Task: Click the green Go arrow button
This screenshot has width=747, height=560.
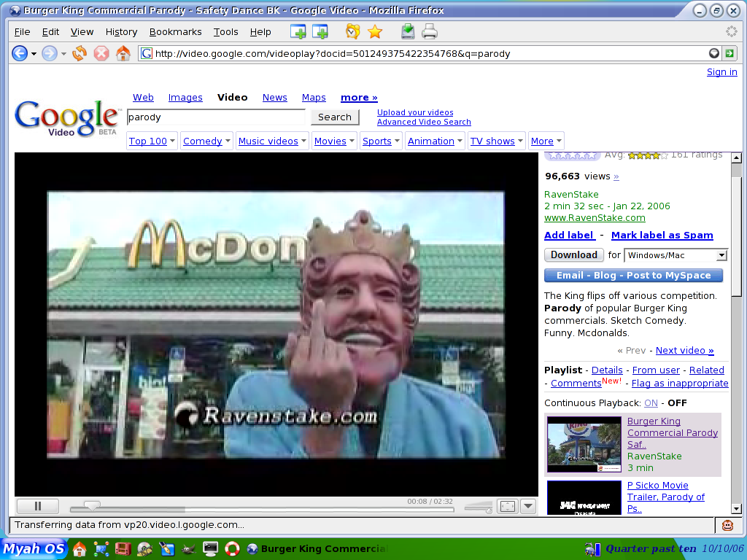Action: click(x=729, y=53)
